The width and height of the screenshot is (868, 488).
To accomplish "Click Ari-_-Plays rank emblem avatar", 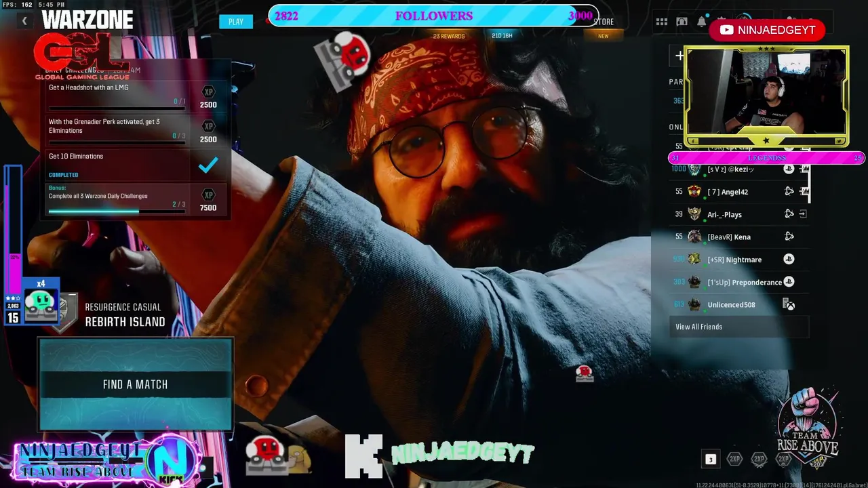I will point(694,213).
